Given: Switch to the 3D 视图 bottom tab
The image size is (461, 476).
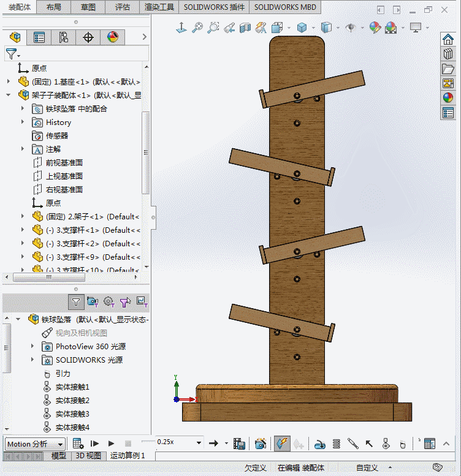Looking at the screenshot, I should coord(88,456).
